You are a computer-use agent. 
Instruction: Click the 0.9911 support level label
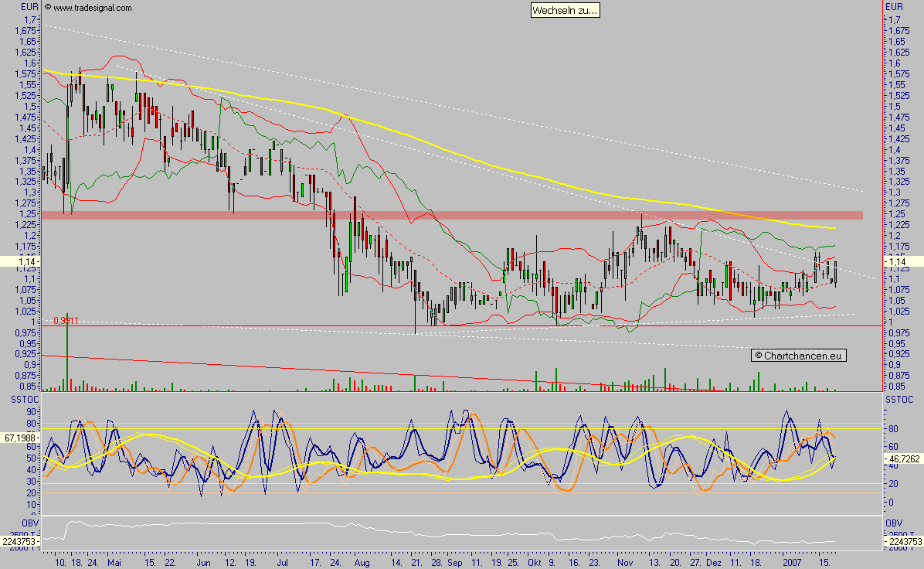click(64, 319)
